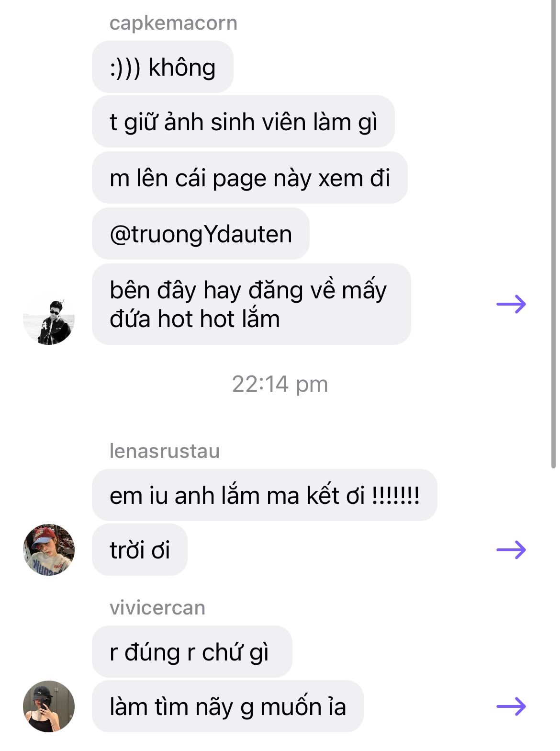The width and height of the screenshot is (560, 751).
Task: Select the 'trời ơi' message bubble
Action: pyautogui.click(x=140, y=550)
